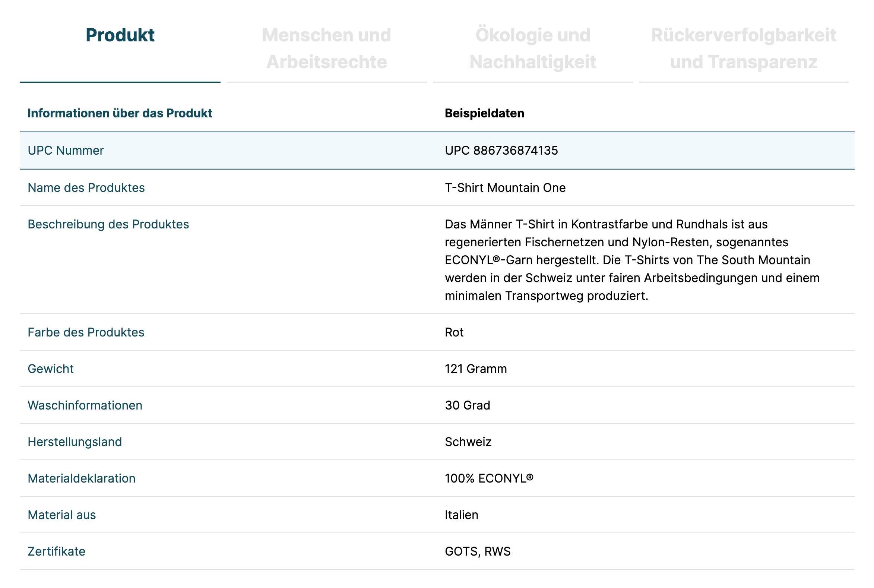The image size is (874, 588).
Task: Select the 'Material aus' label
Action: coord(62,515)
